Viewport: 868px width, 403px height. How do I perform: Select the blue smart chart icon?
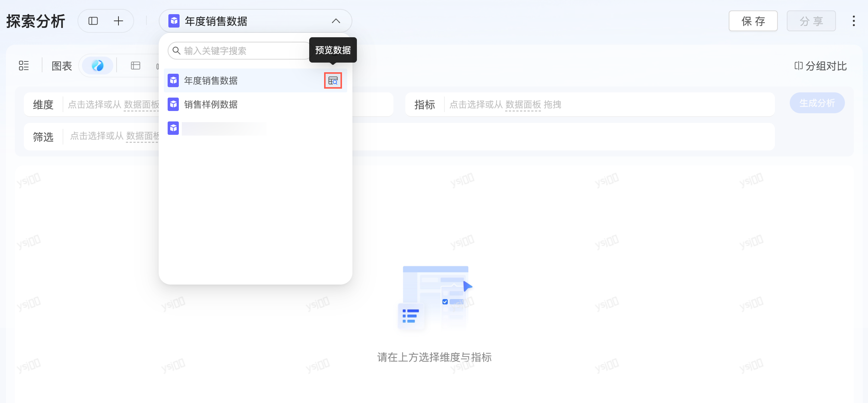(x=98, y=66)
